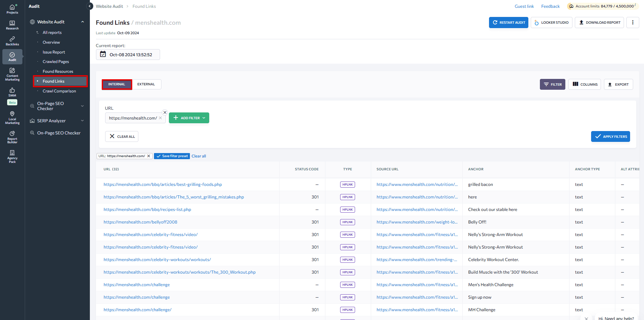Click the URL filter value field
The image size is (644, 320).
135,118
